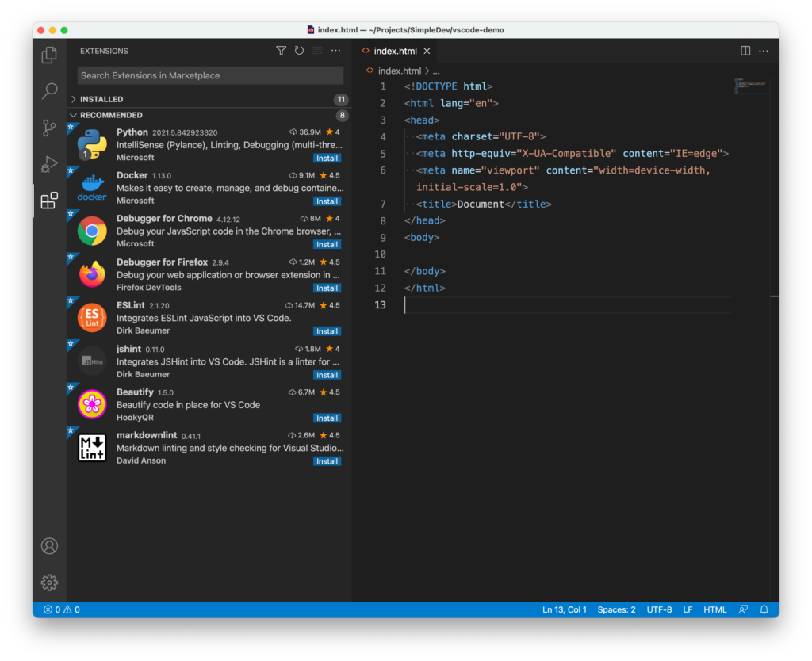This screenshot has width=812, height=661.
Task: Open the Run and Debug view
Action: pos(49,164)
